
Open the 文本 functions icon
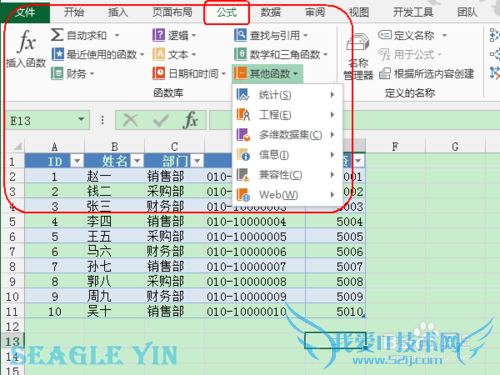tap(159, 54)
